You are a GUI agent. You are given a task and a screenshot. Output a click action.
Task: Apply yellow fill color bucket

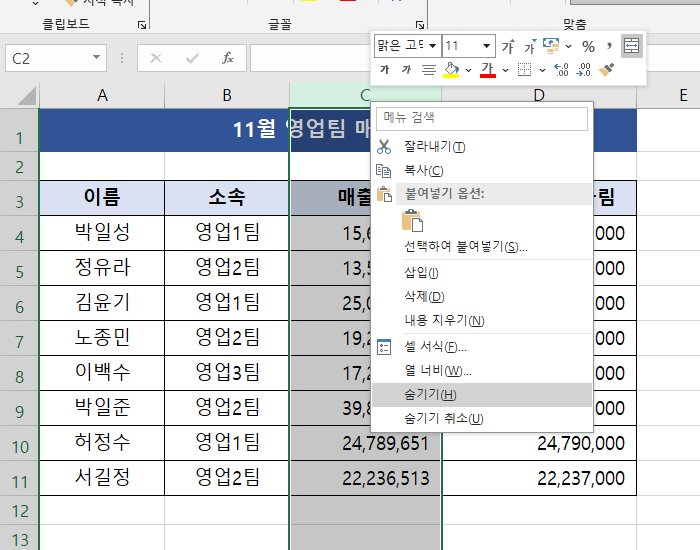(x=451, y=70)
